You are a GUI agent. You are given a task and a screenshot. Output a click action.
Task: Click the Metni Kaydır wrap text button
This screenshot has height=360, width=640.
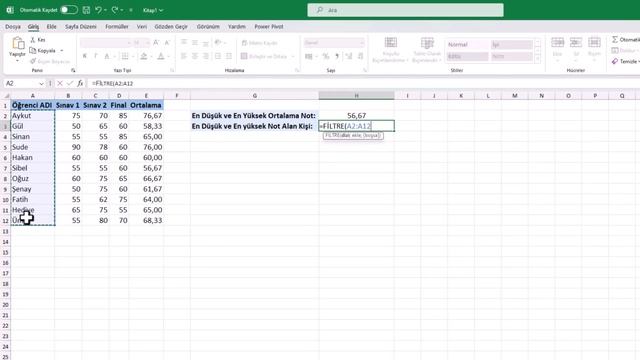pyautogui.click(x=260, y=43)
